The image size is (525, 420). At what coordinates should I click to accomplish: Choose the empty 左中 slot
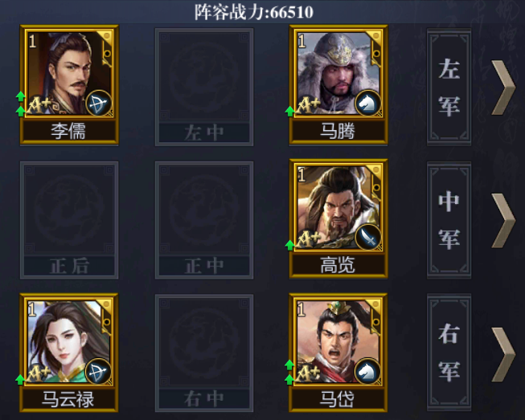[x=204, y=88]
